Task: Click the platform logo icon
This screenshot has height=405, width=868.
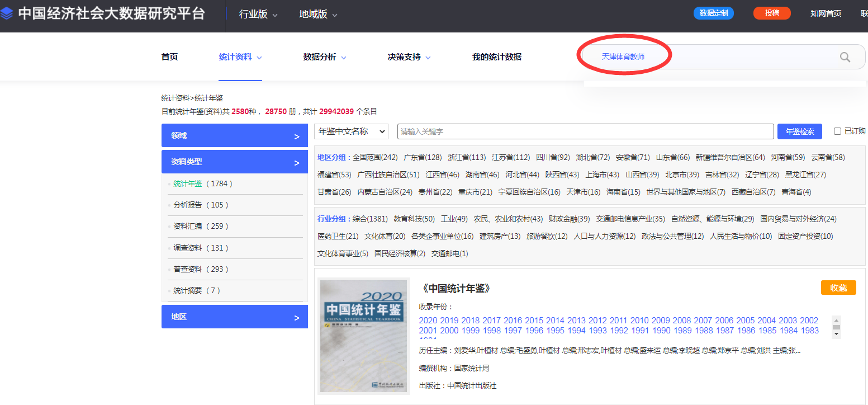Action: pyautogui.click(x=6, y=13)
